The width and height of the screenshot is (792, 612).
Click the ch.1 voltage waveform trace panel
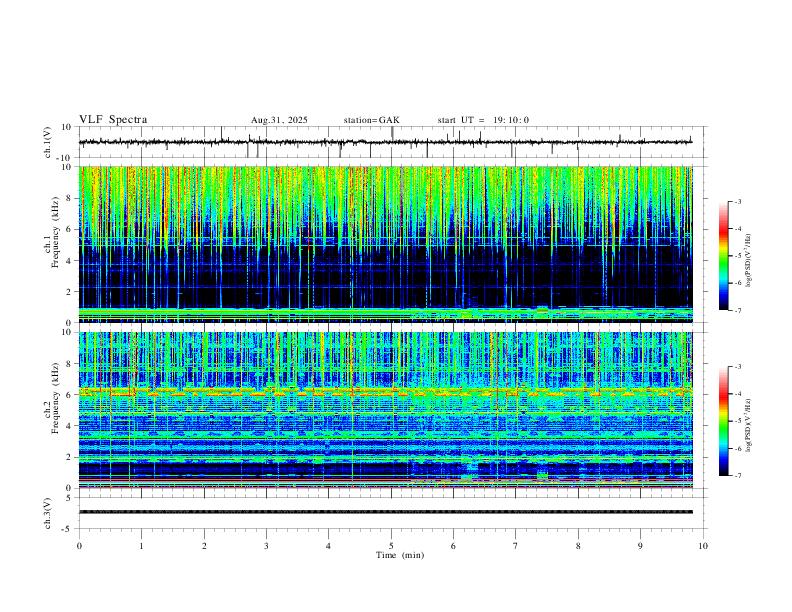point(393,142)
